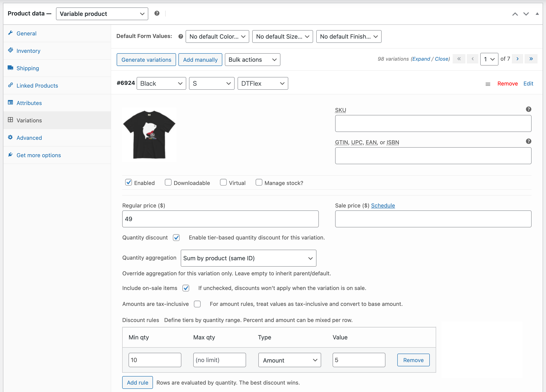
Task: Go to next variations page arrow
Action: [x=517, y=59]
